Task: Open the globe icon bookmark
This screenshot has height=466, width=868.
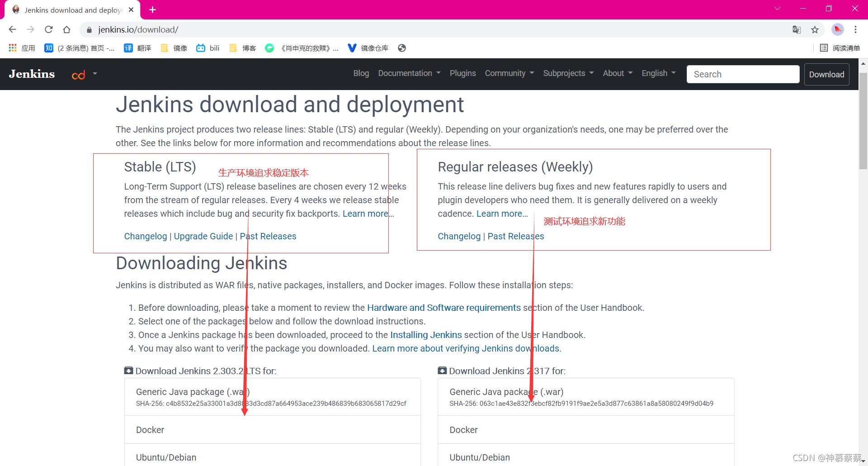Action: pos(402,48)
